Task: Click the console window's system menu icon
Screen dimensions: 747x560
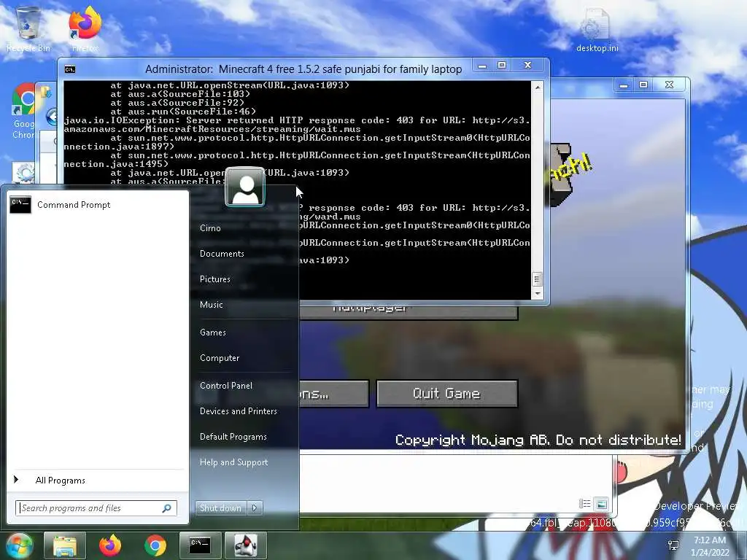Action: (x=70, y=69)
